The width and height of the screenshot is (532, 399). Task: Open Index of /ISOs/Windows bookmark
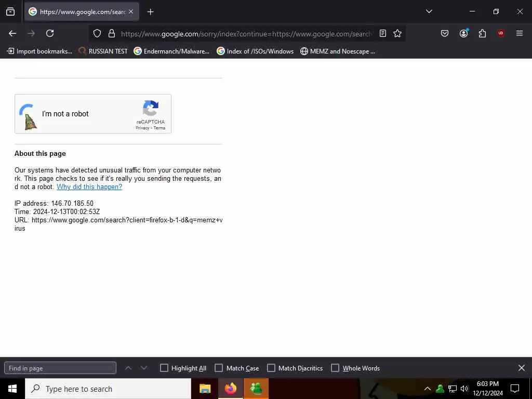click(255, 51)
